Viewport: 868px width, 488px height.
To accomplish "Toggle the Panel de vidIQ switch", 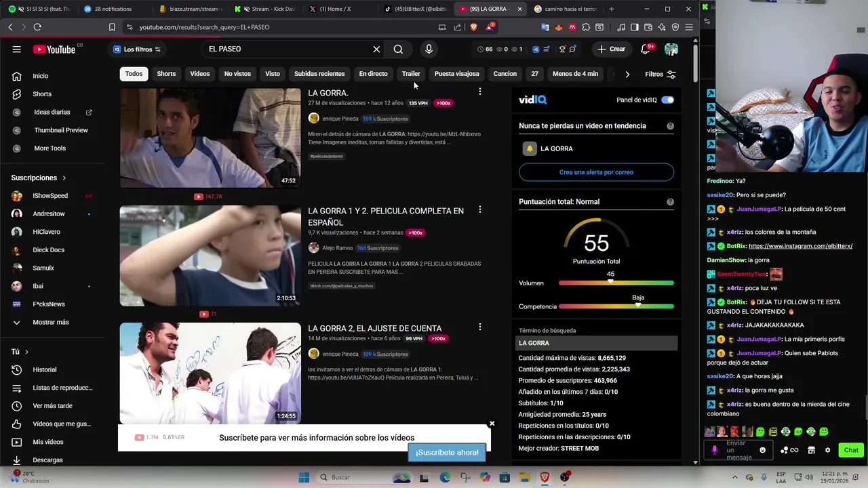I will click(x=668, y=100).
